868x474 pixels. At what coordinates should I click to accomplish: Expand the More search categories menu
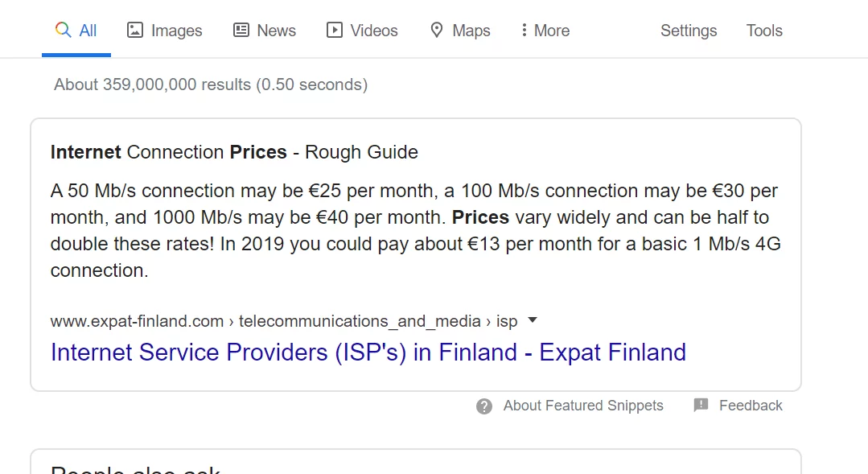[545, 31]
